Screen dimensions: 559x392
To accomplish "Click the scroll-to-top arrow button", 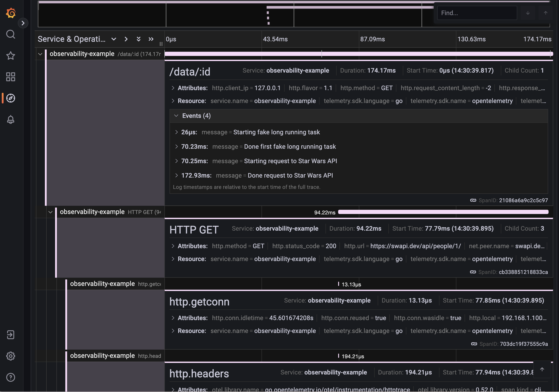I will click(x=542, y=369).
